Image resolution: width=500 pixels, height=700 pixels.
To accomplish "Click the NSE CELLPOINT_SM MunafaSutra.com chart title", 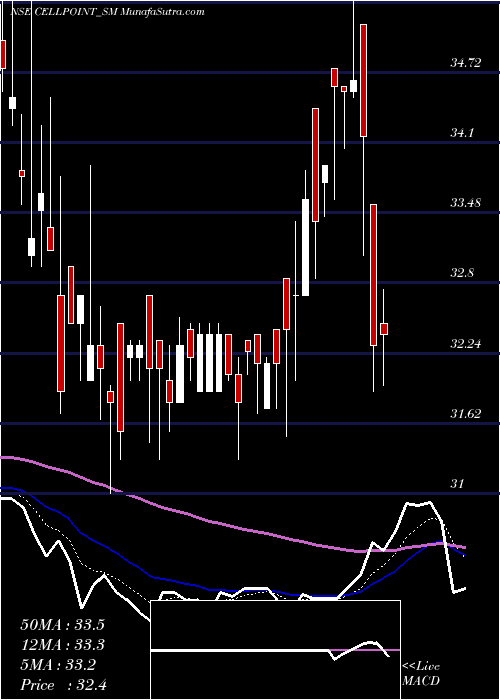I will pos(107,12).
